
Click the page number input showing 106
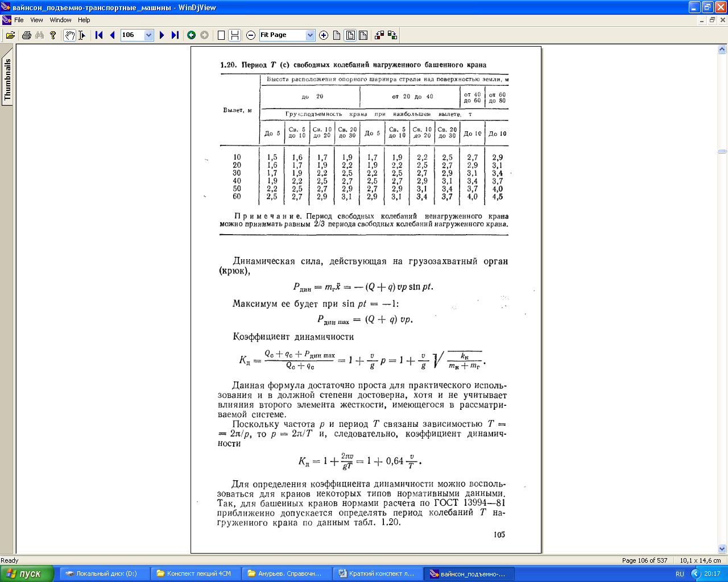133,35
